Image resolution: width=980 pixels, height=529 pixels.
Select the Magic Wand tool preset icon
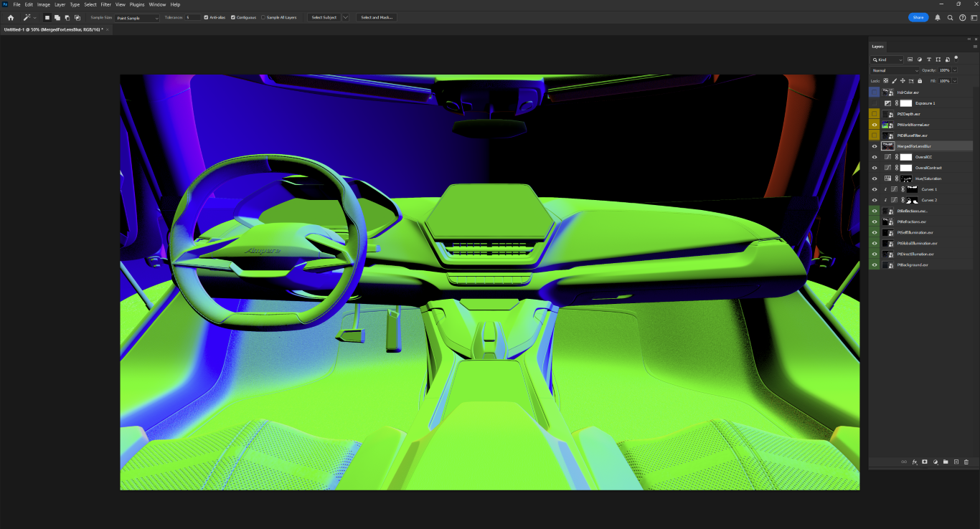pos(27,17)
